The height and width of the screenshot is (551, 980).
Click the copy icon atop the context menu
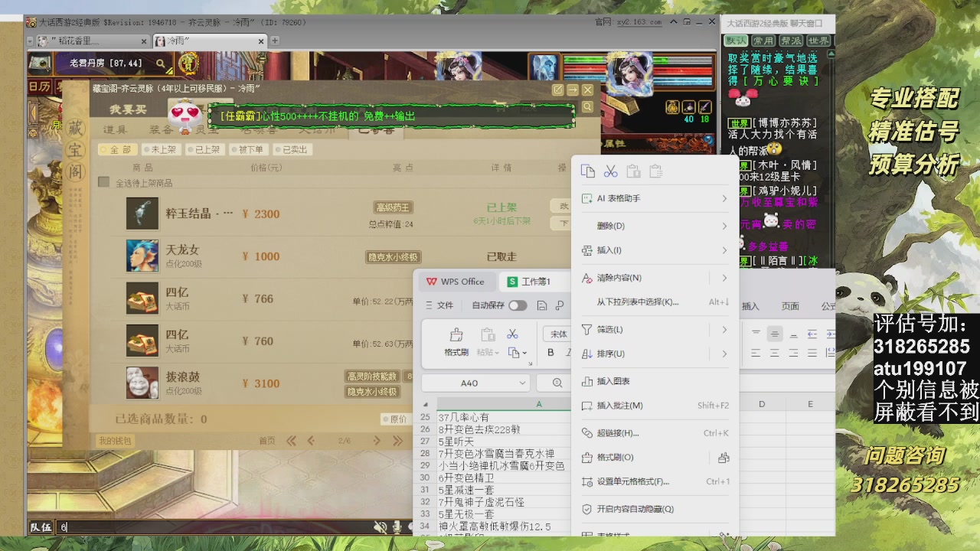click(x=588, y=171)
